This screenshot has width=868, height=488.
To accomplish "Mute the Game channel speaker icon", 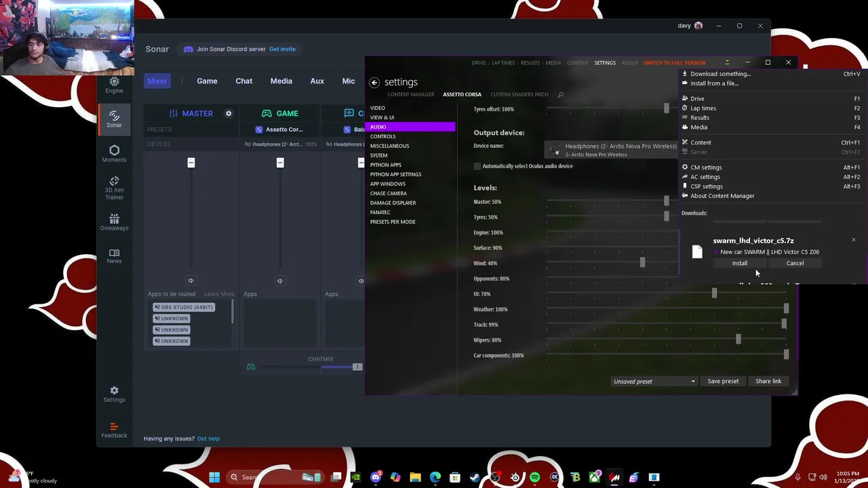I will (x=279, y=281).
